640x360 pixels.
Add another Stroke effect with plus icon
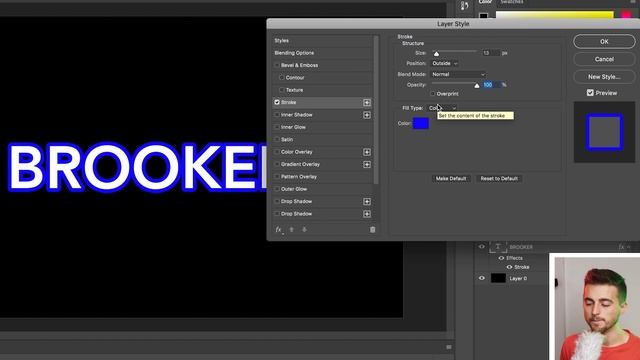367,102
